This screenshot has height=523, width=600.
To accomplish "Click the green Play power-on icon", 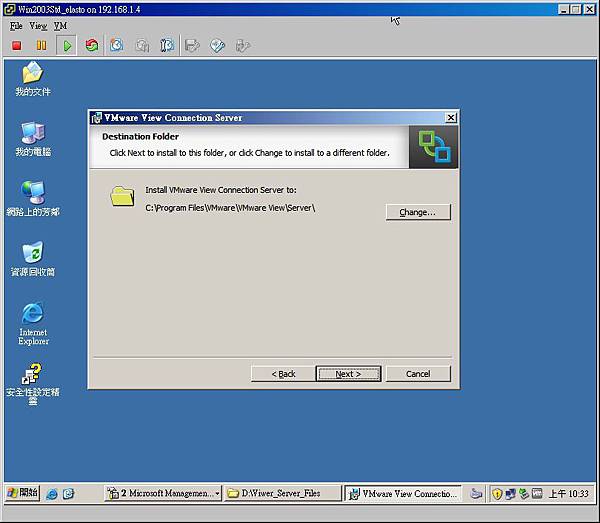I will tap(67, 46).
